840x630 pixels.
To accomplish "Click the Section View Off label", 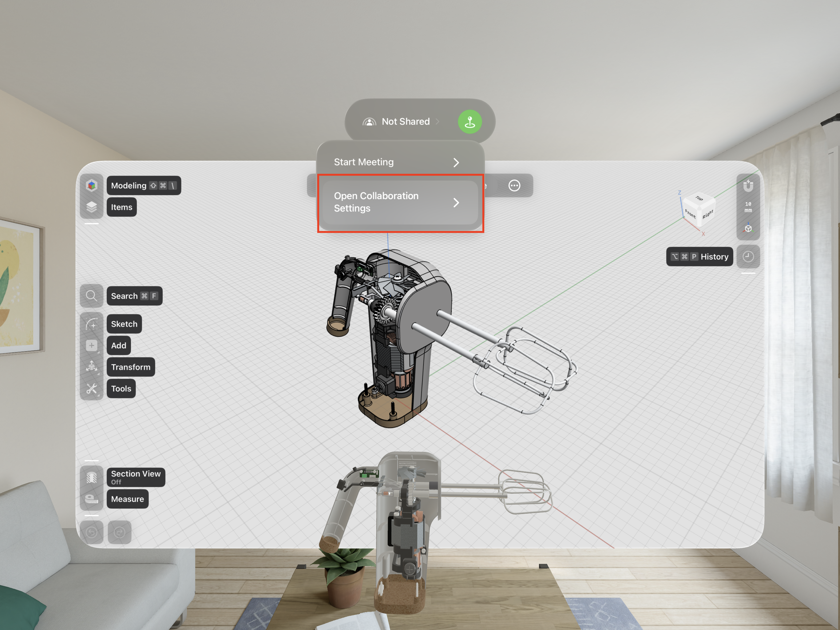I will pyautogui.click(x=136, y=477).
